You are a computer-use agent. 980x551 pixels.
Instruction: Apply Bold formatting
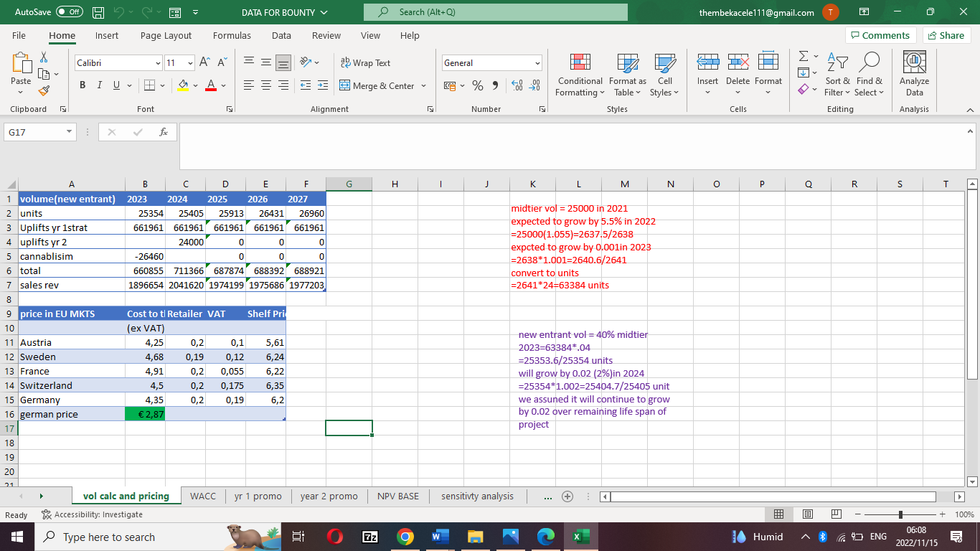[x=83, y=86]
